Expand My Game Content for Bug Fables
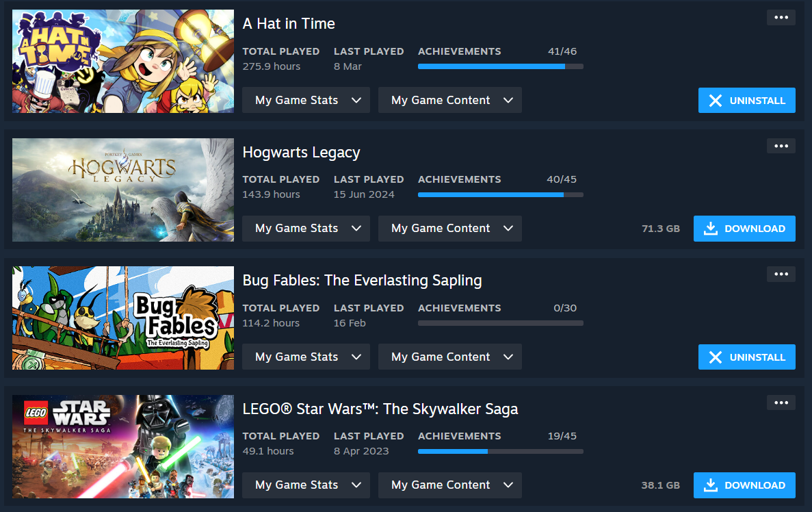 [450, 357]
